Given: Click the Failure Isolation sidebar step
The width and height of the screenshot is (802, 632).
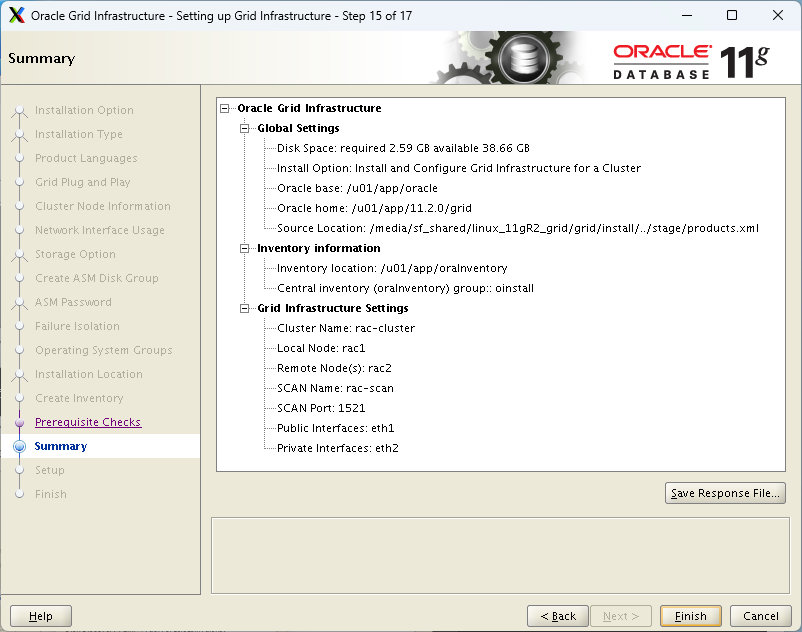Looking at the screenshot, I should 77,327.
